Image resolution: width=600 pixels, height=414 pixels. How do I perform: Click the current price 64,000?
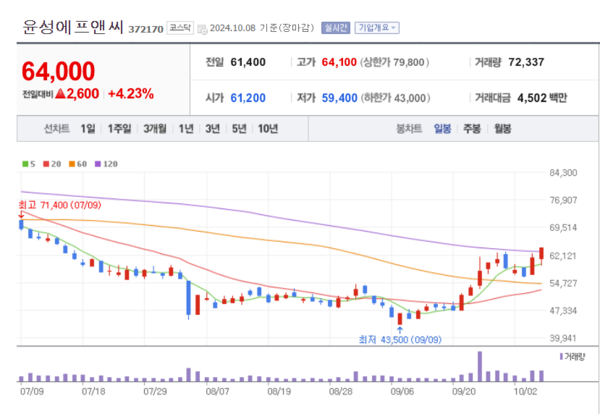click(58, 72)
